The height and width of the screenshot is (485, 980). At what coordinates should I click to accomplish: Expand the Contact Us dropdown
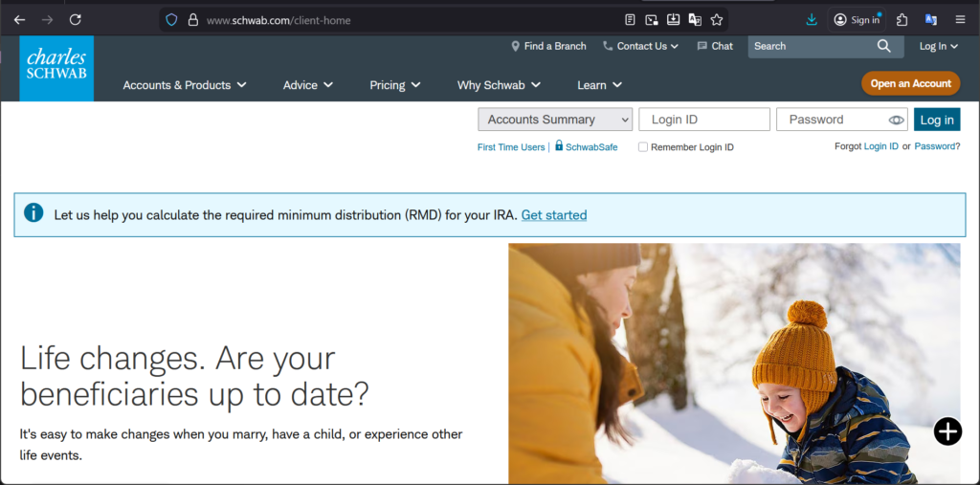(x=640, y=46)
